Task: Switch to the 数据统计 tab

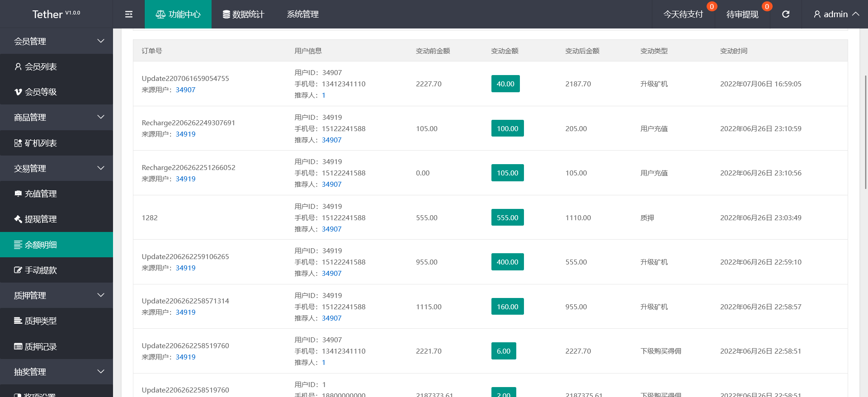Action: point(243,14)
